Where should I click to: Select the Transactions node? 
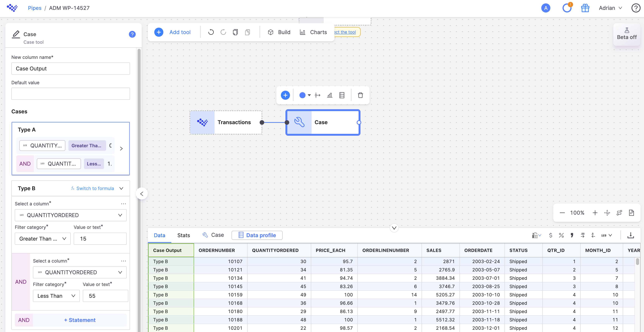click(x=226, y=122)
